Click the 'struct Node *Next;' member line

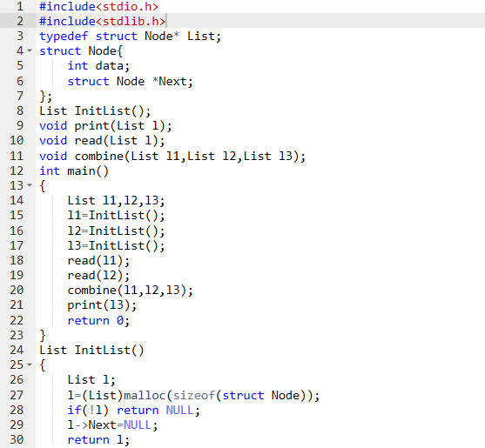[131, 81]
